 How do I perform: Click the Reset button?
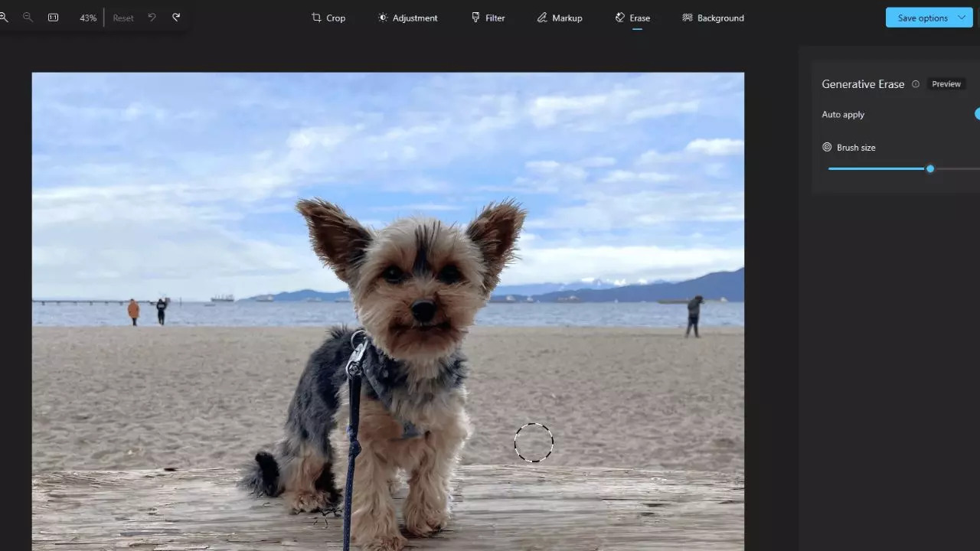(123, 17)
